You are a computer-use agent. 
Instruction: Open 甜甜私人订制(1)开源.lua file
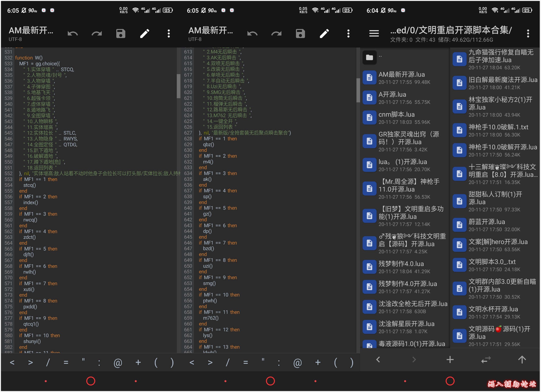[x=495, y=201]
